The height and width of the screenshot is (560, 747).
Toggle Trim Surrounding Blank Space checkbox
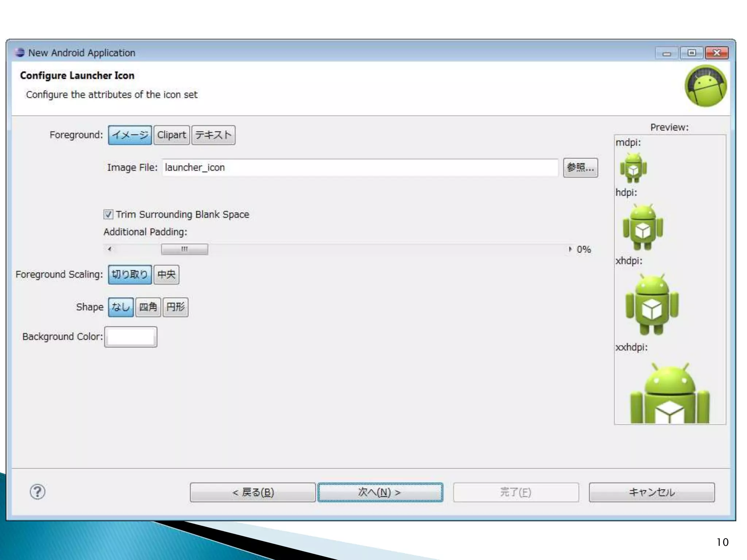click(x=108, y=214)
